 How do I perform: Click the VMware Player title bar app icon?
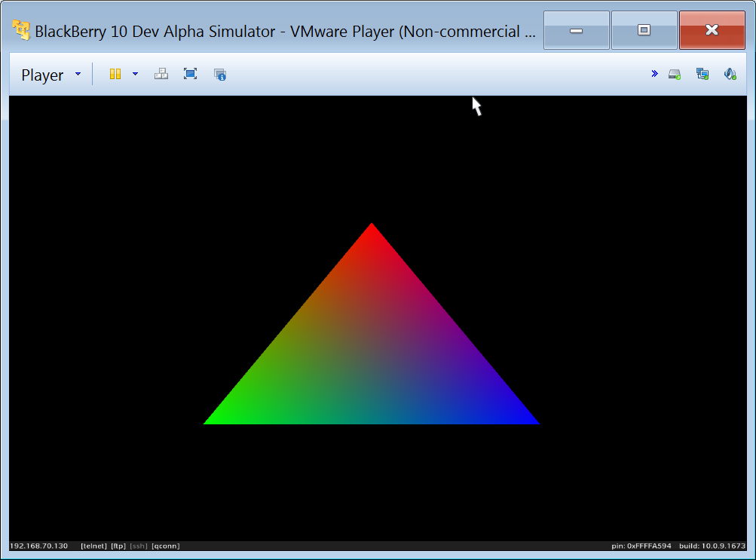[21, 30]
